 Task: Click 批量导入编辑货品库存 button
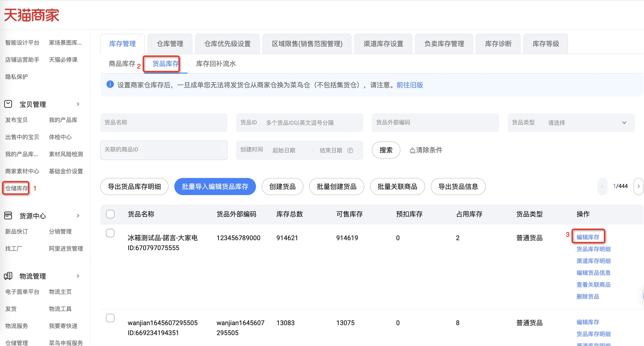[x=215, y=187]
